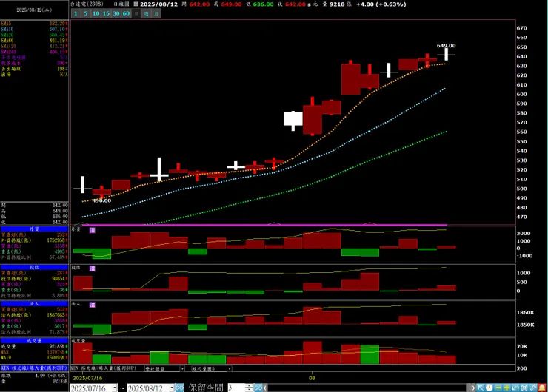Click GO button next to 保留空間 value
Viewport: 548px width, 392px height.
[x=258, y=388]
